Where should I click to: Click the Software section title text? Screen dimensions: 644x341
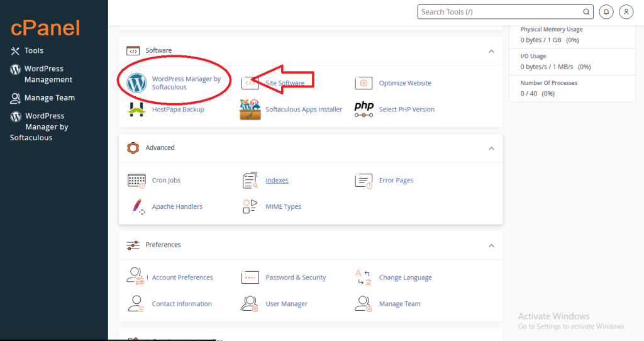(x=158, y=50)
